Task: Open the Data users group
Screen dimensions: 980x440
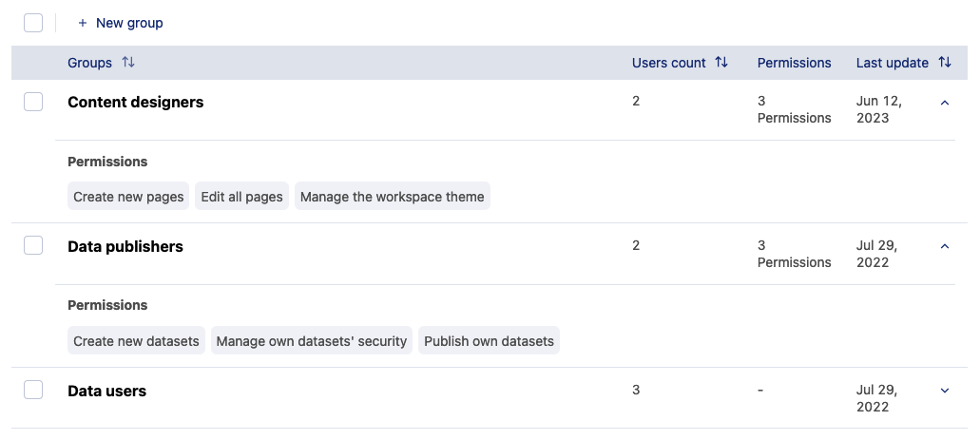Action: coord(106,391)
